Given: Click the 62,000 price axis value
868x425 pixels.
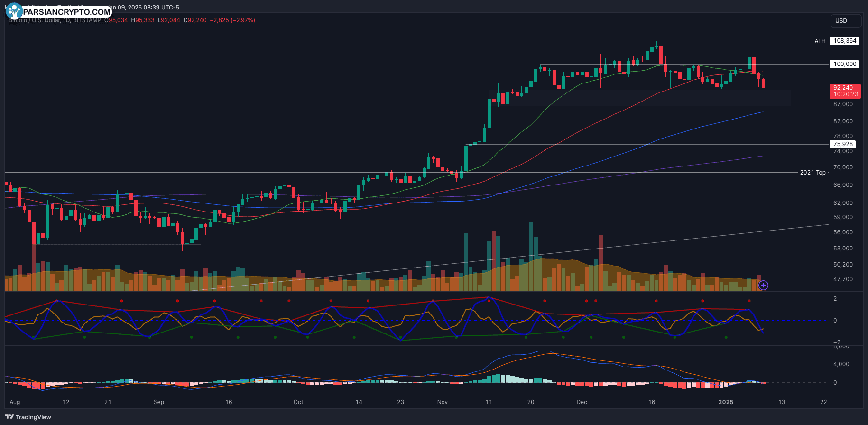Looking at the screenshot, I should [843, 203].
